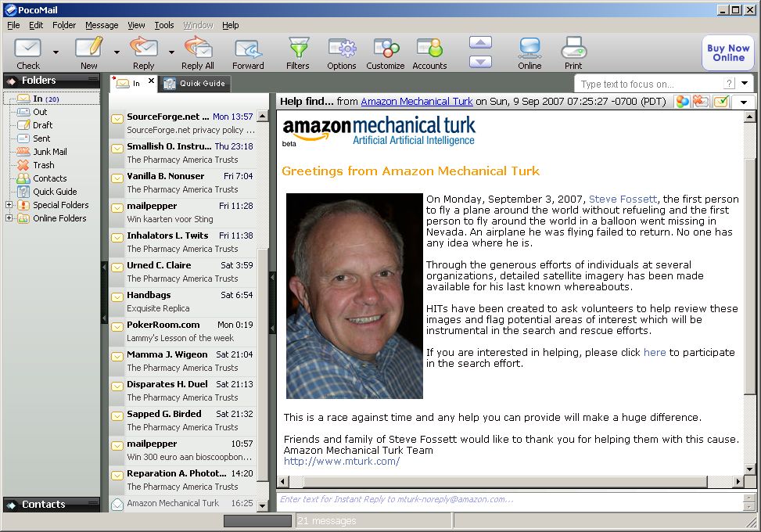Viewport: 761px width, 532px height.
Task: Open the dropdown arrow next to Check
Action: coord(56,52)
